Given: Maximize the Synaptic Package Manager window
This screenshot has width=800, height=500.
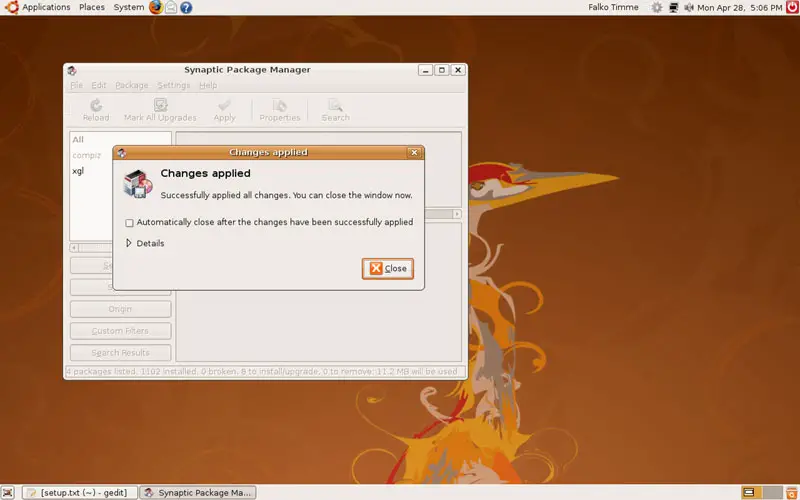Looking at the screenshot, I should (442, 70).
